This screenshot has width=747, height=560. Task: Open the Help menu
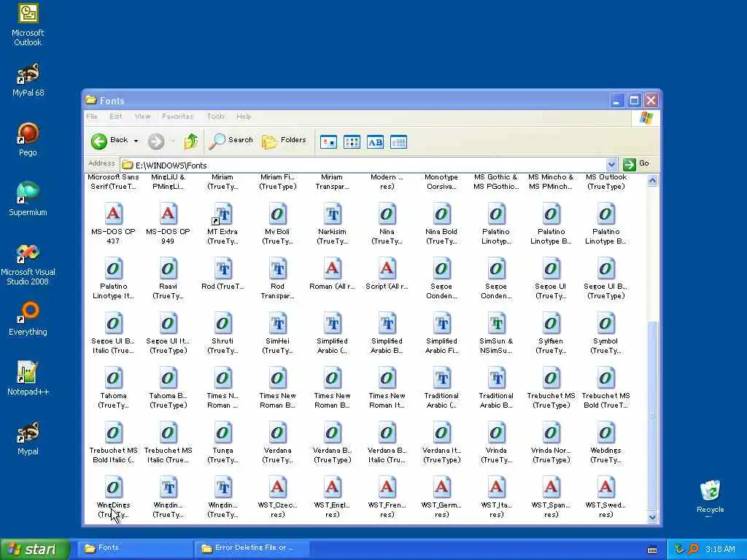(x=244, y=117)
